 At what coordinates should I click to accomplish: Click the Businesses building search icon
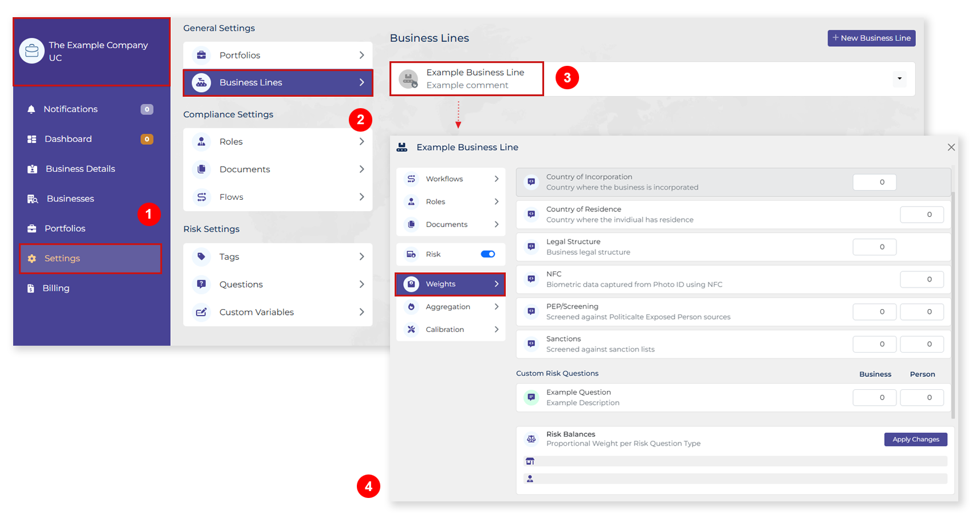click(33, 199)
